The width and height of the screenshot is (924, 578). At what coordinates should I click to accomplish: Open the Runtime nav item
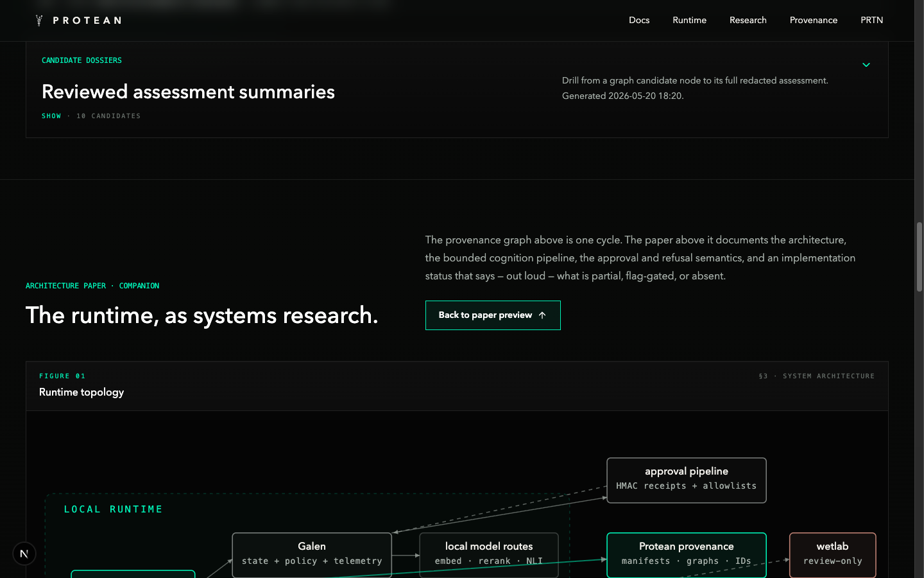coord(689,20)
